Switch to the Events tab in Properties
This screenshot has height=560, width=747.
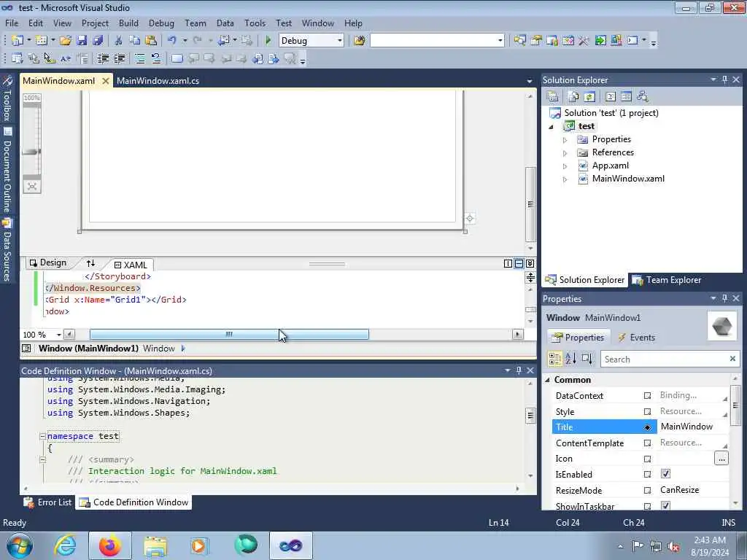tap(636, 337)
